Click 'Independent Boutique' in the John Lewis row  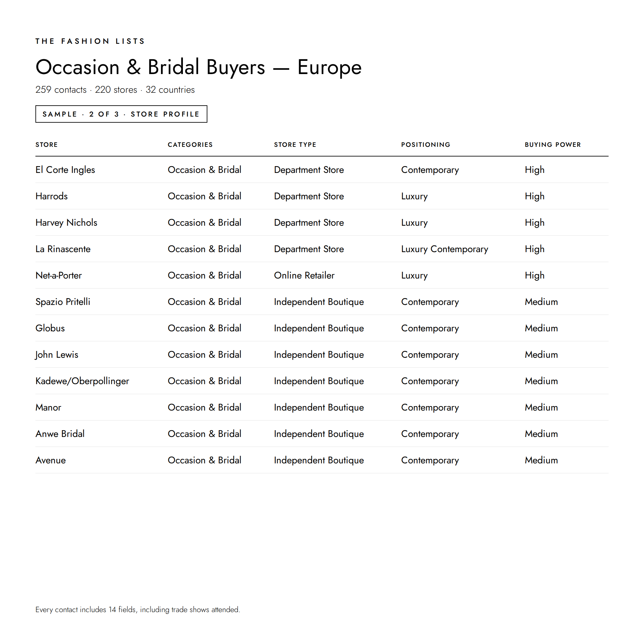[319, 354]
